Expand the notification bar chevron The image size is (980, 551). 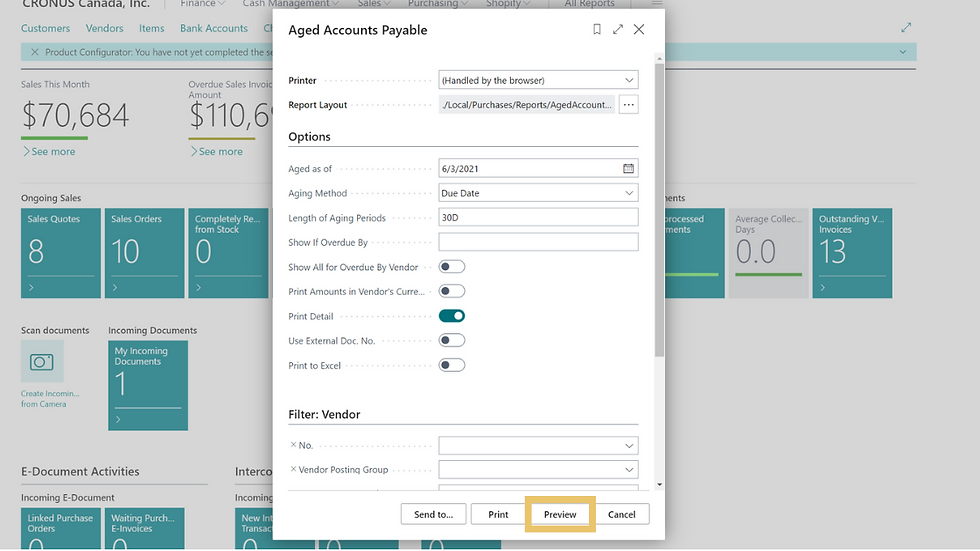pos(902,52)
